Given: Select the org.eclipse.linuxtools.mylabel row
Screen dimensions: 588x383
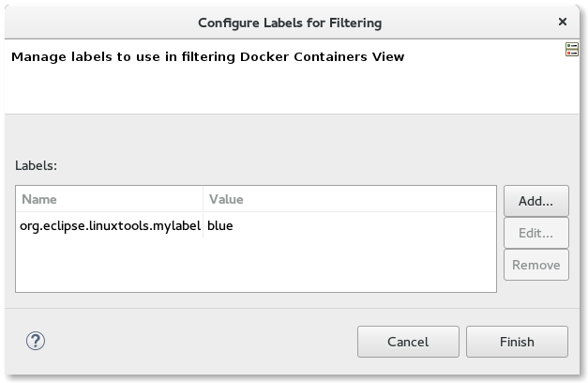Looking at the screenshot, I should pos(256,225).
